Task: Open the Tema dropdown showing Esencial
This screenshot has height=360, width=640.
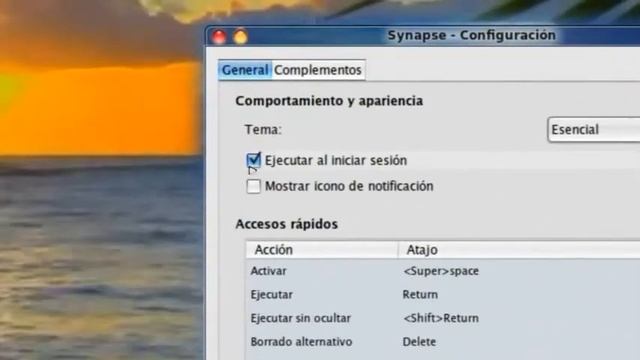Action: pos(593,130)
